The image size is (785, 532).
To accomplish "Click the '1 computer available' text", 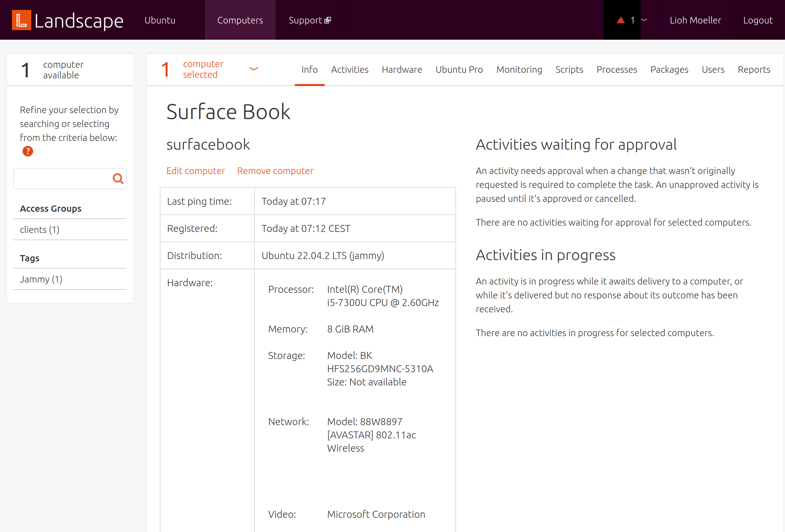I will 52,69.
